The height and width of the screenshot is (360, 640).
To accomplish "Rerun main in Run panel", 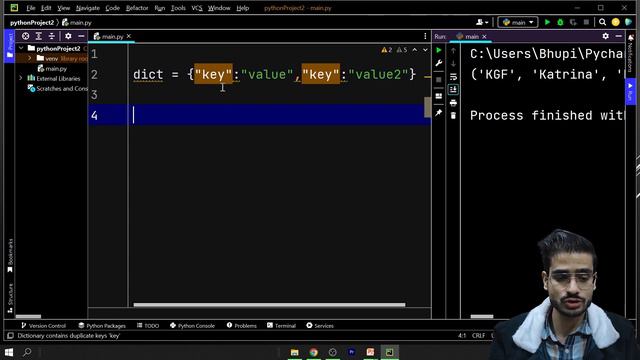I will click(439, 50).
